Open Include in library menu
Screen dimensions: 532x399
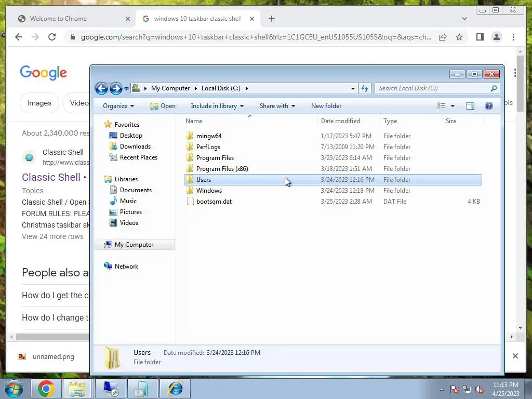pyautogui.click(x=217, y=106)
